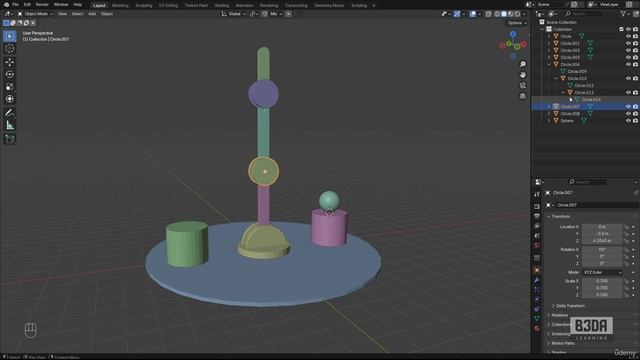Click the Rotation X value field
The height and width of the screenshot is (360, 640).
pos(602,250)
